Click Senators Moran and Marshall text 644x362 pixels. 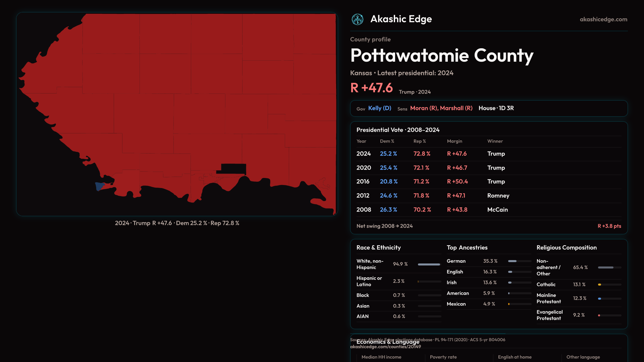441,108
